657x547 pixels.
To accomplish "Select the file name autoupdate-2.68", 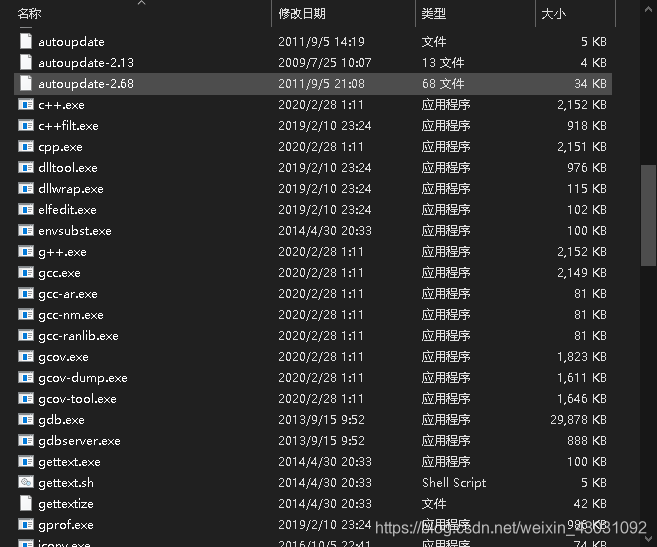I will pyautogui.click(x=86, y=84).
